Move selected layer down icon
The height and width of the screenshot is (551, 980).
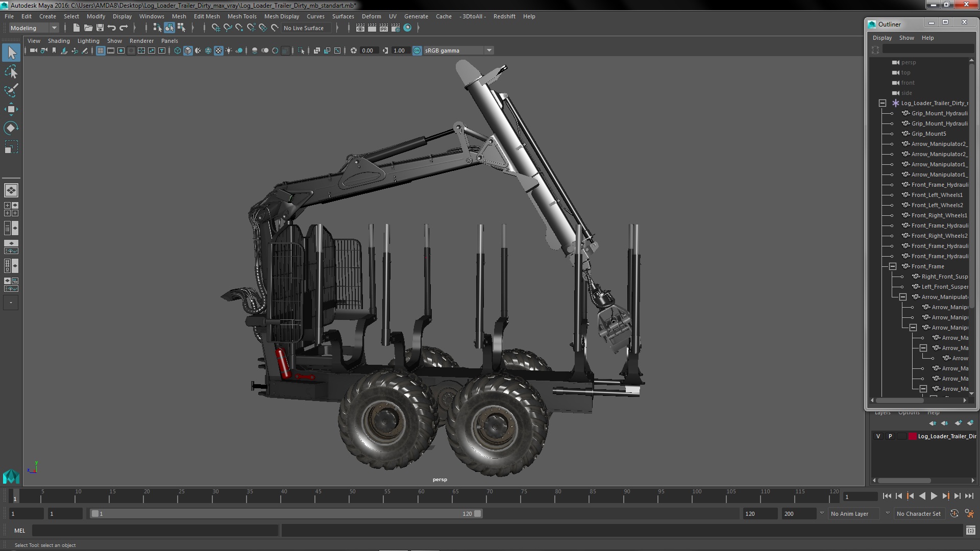tap(945, 423)
